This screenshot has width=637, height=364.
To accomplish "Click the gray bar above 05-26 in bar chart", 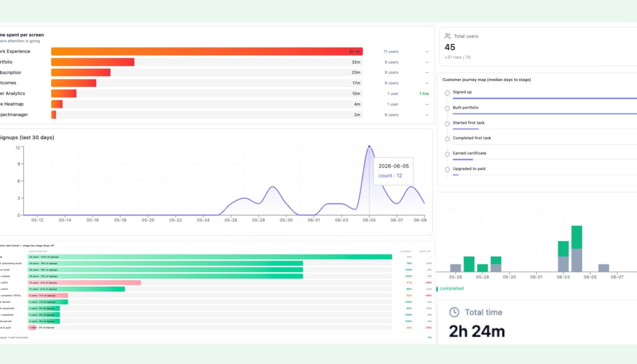I will click(455, 268).
